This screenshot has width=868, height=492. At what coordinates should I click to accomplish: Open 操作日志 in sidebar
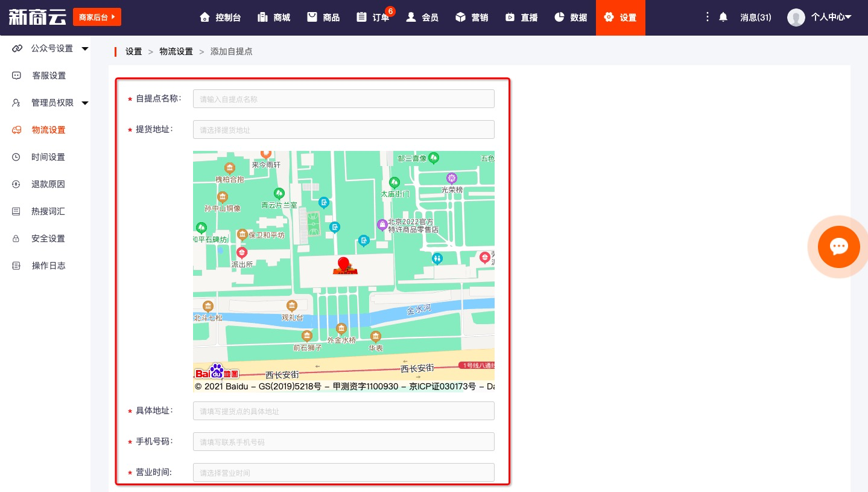[48, 266]
